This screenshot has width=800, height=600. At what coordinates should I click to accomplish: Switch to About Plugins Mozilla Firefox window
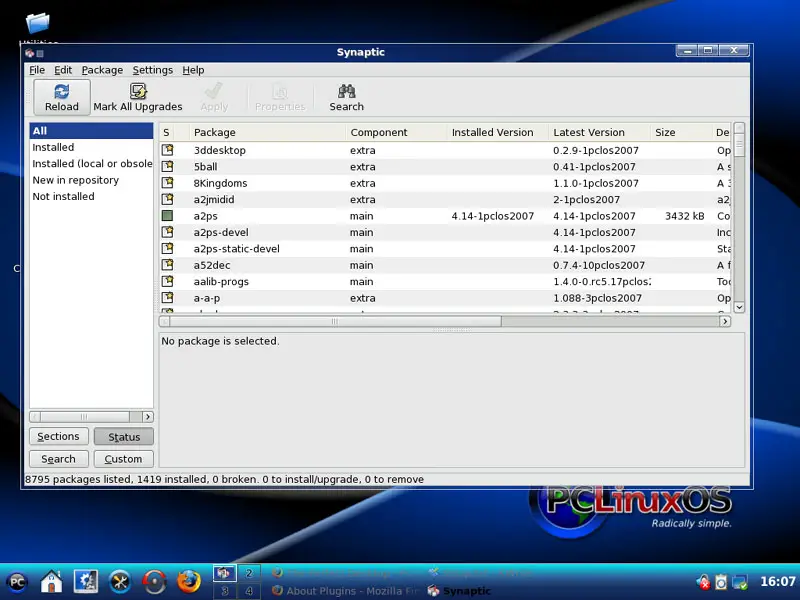coord(345,591)
